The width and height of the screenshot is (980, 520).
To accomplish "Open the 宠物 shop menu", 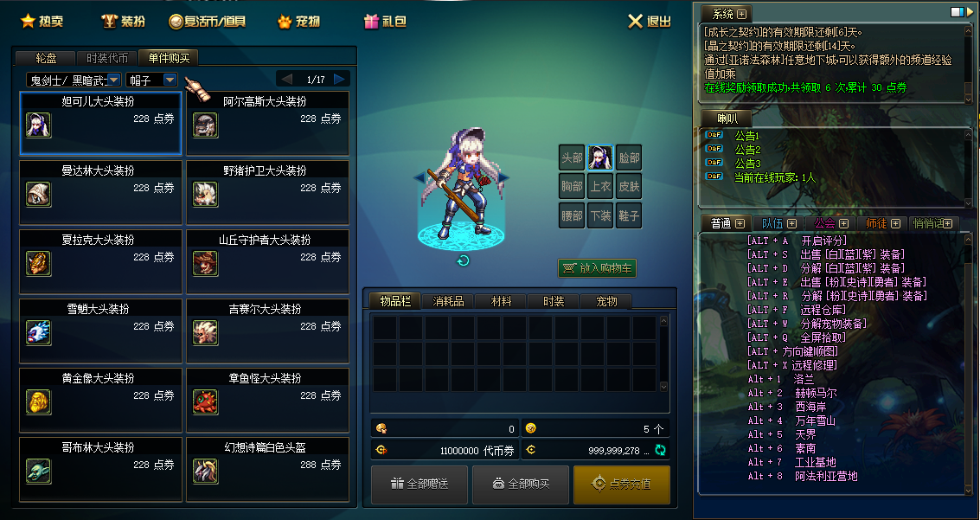I will point(298,22).
